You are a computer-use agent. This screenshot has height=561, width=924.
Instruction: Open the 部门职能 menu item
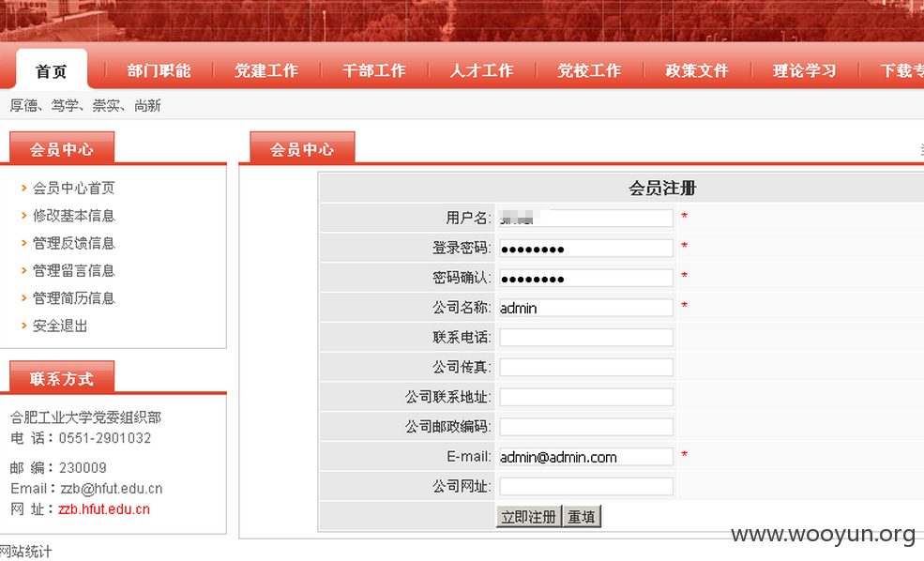click(159, 70)
